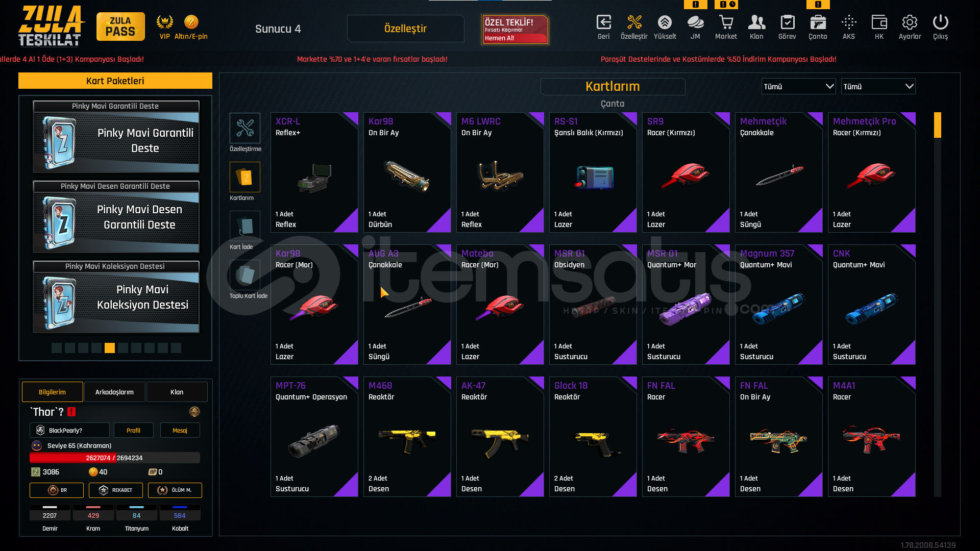Click the Profil button

coord(133,430)
